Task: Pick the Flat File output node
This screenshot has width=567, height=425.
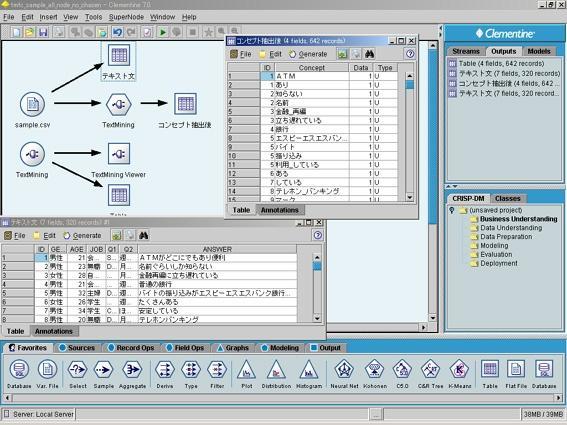Action: click(516, 370)
